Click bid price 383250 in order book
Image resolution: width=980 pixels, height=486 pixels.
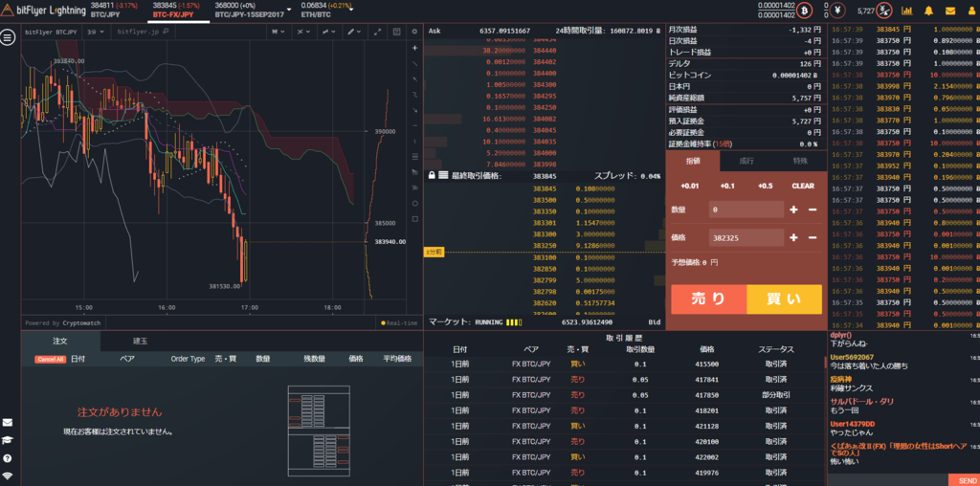(545, 246)
